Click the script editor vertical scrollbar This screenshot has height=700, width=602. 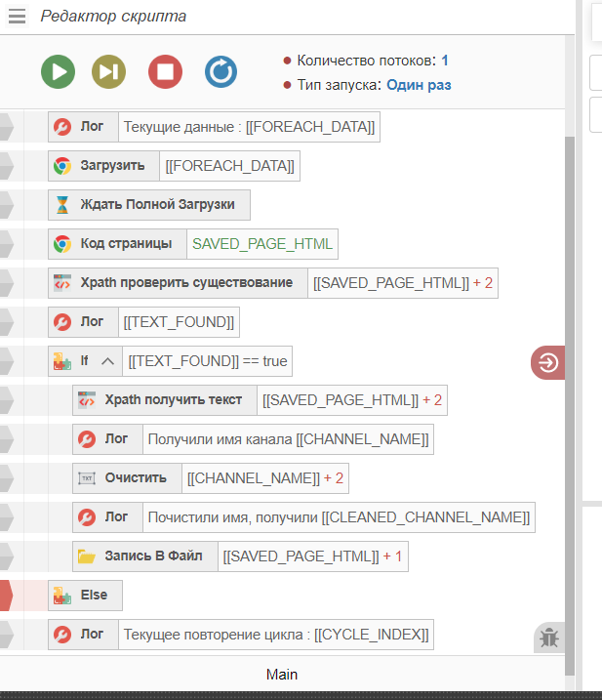pyautogui.click(x=570, y=391)
